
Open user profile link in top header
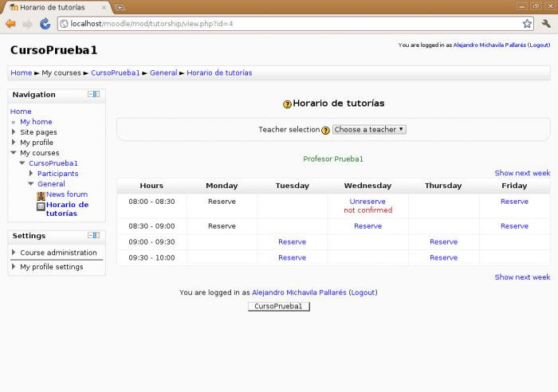click(x=489, y=45)
